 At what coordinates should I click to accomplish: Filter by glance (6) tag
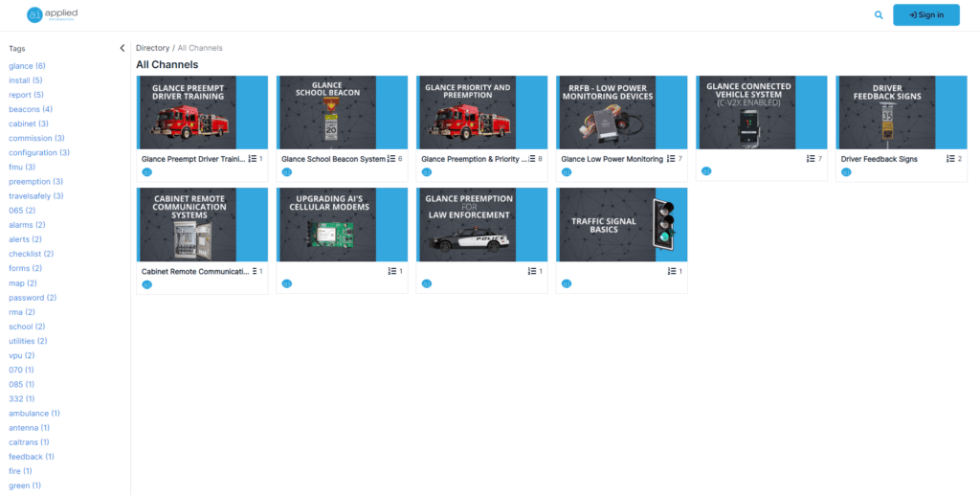click(x=27, y=66)
